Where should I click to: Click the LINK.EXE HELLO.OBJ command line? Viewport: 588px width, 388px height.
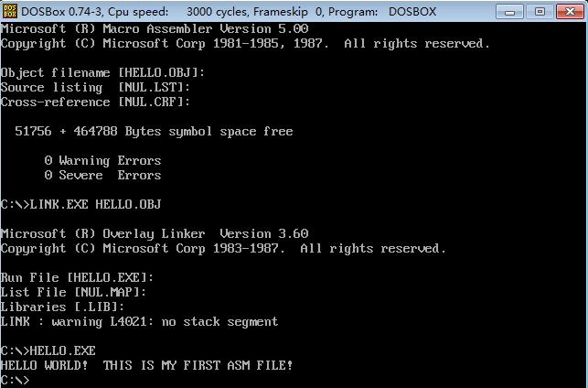(x=80, y=205)
